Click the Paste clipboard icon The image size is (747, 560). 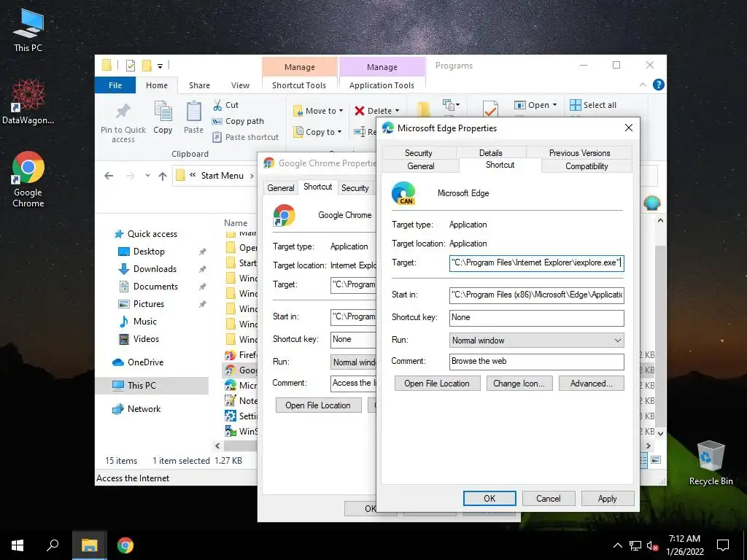pyautogui.click(x=193, y=112)
